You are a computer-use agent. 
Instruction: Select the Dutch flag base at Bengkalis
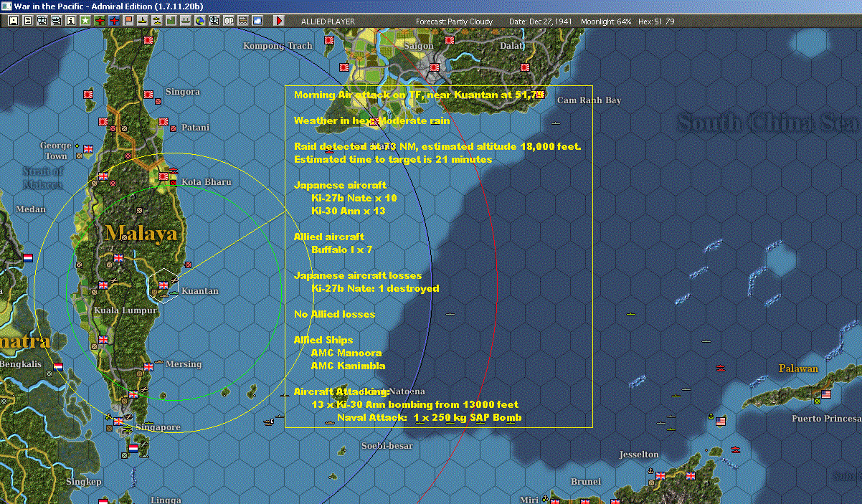58,366
